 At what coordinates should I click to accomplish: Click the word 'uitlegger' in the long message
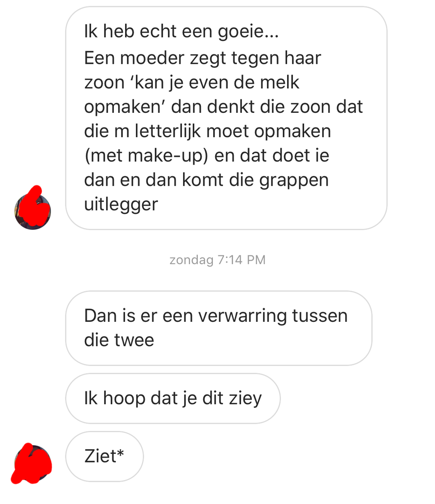[x=121, y=204]
